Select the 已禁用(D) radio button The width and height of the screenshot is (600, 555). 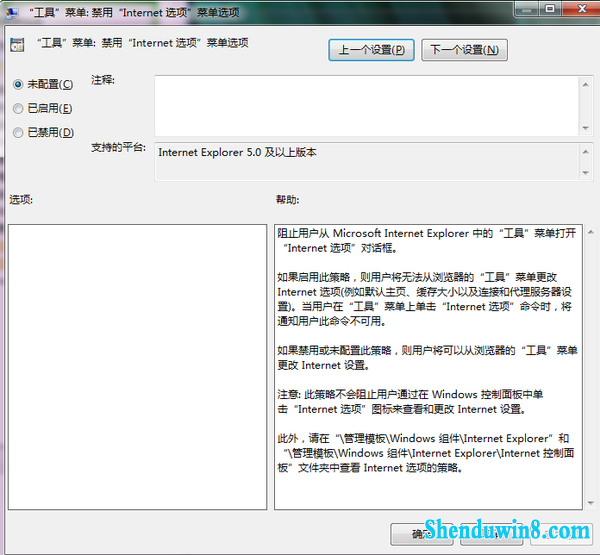[18, 133]
